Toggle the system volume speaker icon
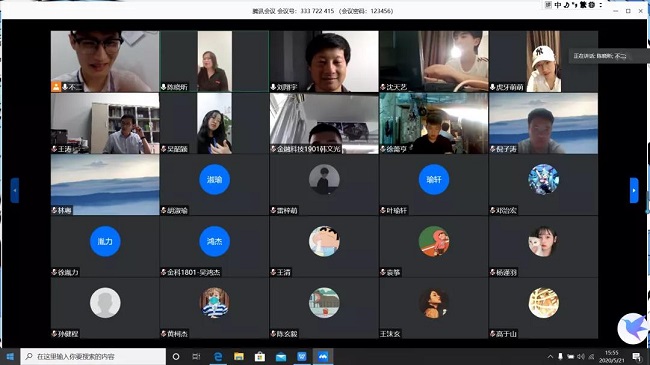Viewport: 650px width, 365px height. (x=581, y=357)
